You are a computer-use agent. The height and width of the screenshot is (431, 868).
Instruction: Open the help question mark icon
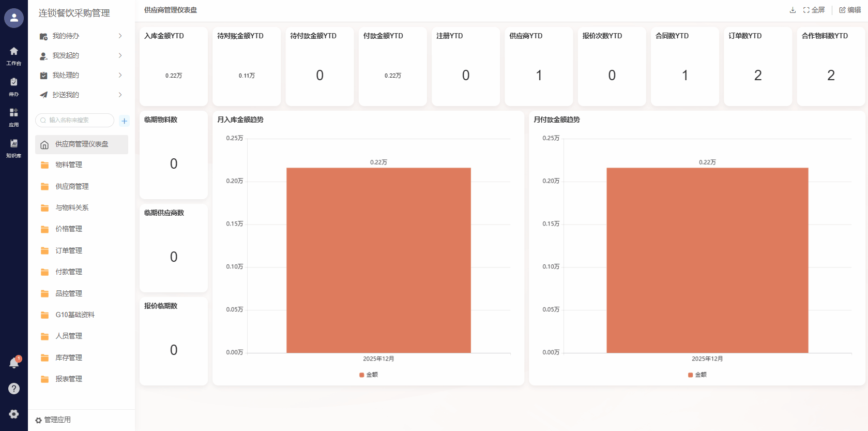14,389
